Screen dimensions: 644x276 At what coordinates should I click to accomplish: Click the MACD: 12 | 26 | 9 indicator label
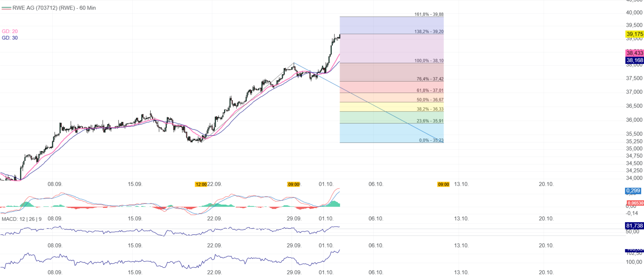coord(22,219)
